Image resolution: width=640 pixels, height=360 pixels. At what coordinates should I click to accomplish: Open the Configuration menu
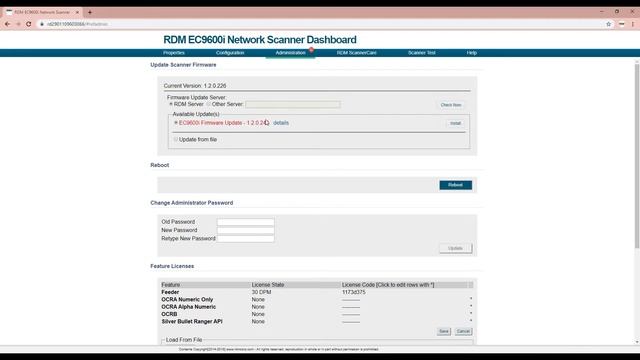tap(230, 53)
